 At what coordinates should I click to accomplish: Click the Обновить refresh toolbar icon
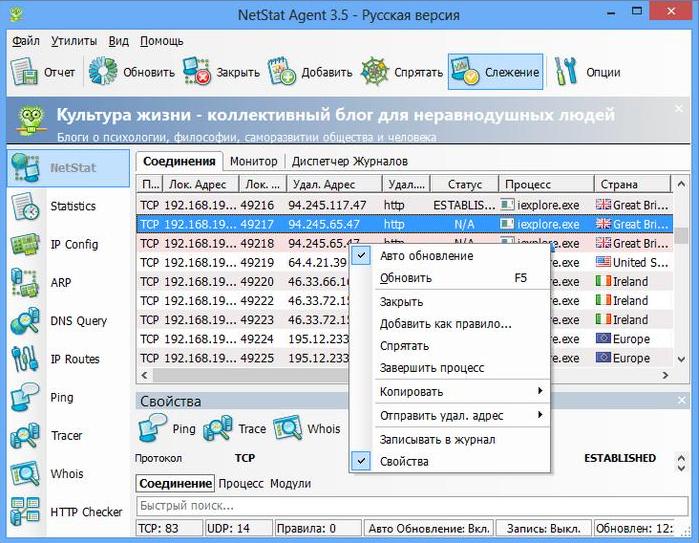[103, 71]
